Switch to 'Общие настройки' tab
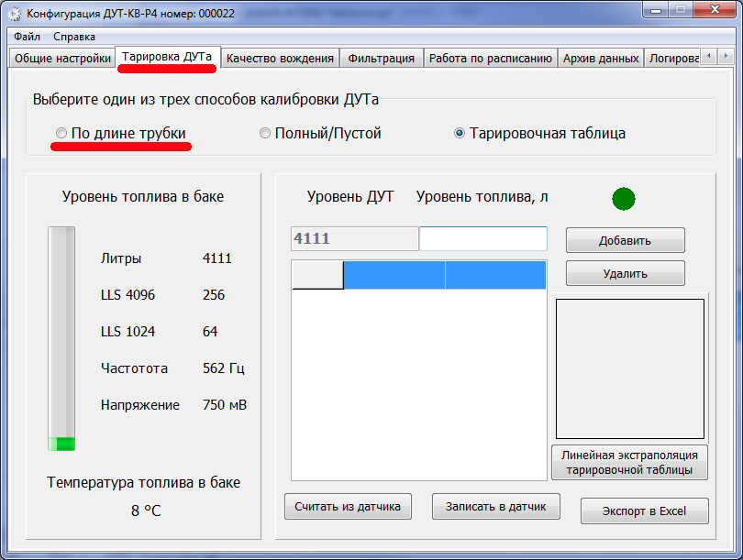The width and height of the screenshot is (743, 560). [62, 59]
